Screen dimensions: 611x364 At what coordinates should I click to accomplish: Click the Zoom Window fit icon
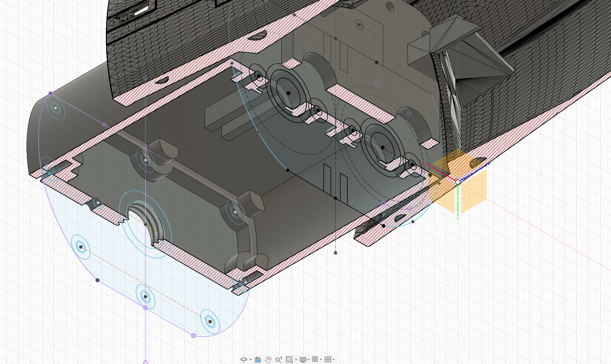(x=289, y=359)
